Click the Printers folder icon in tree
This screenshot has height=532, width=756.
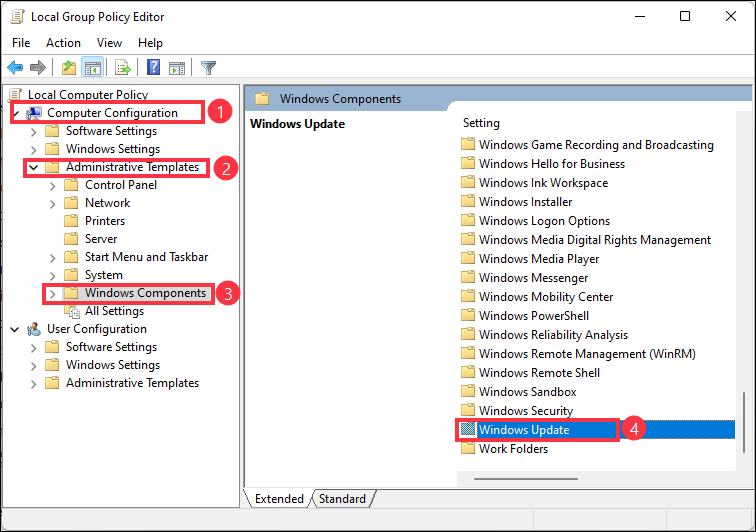coord(71,221)
